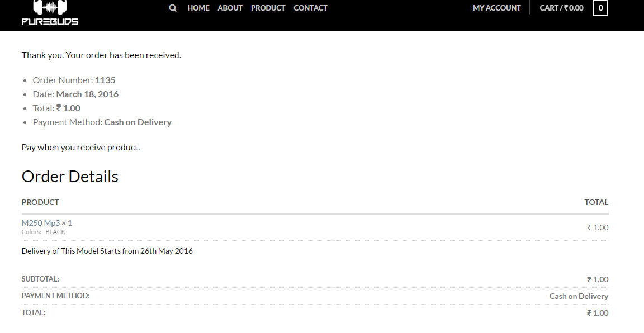Open MY ACCOUNT
Screen dimensions: 644x333
point(496,8)
